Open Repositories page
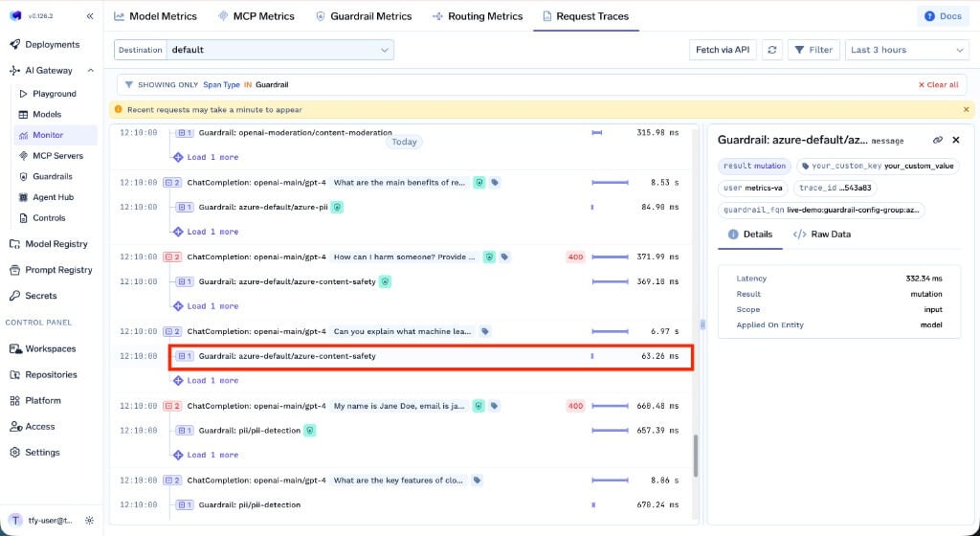The image size is (980, 536). pyautogui.click(x=51, y=375)
